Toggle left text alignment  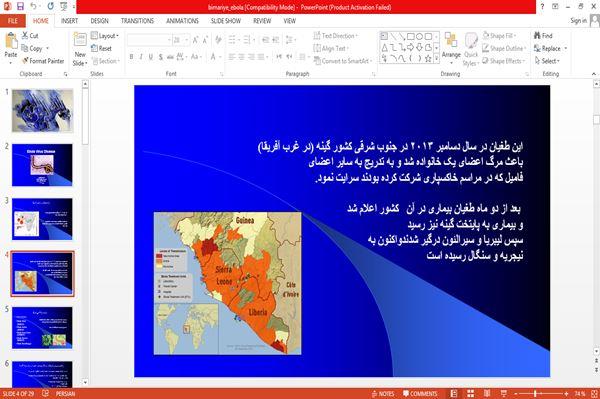pyautogui.click(x=232, y=57)
